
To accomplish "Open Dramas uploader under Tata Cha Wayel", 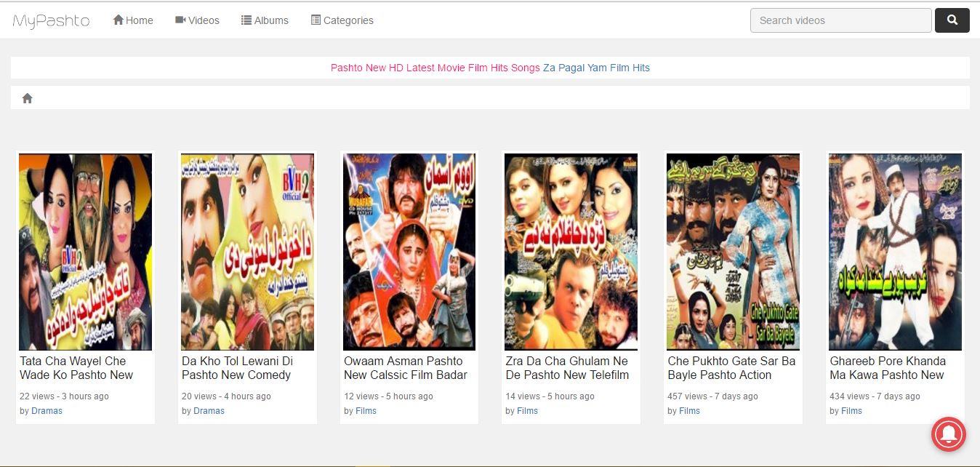I will 47,411.
